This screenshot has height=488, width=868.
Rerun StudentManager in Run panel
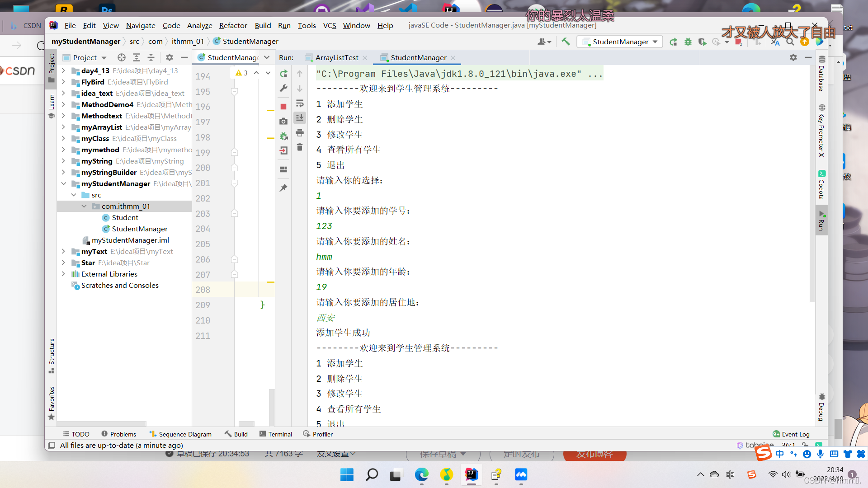283,74
